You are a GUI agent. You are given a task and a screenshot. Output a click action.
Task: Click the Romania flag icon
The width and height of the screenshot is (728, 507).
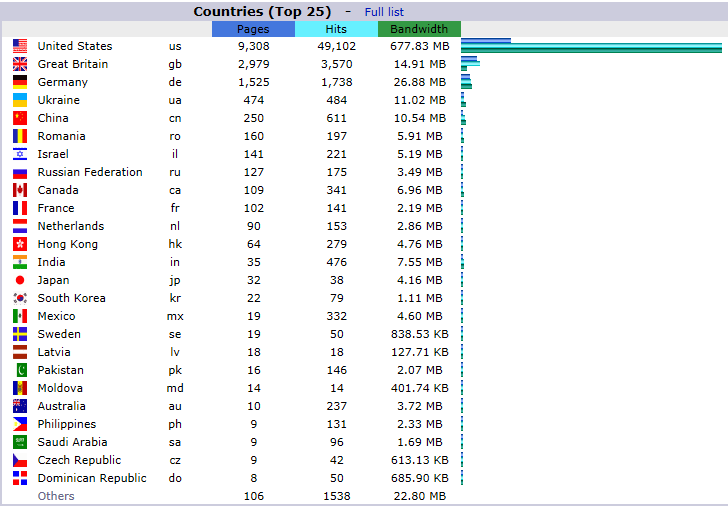20,136
